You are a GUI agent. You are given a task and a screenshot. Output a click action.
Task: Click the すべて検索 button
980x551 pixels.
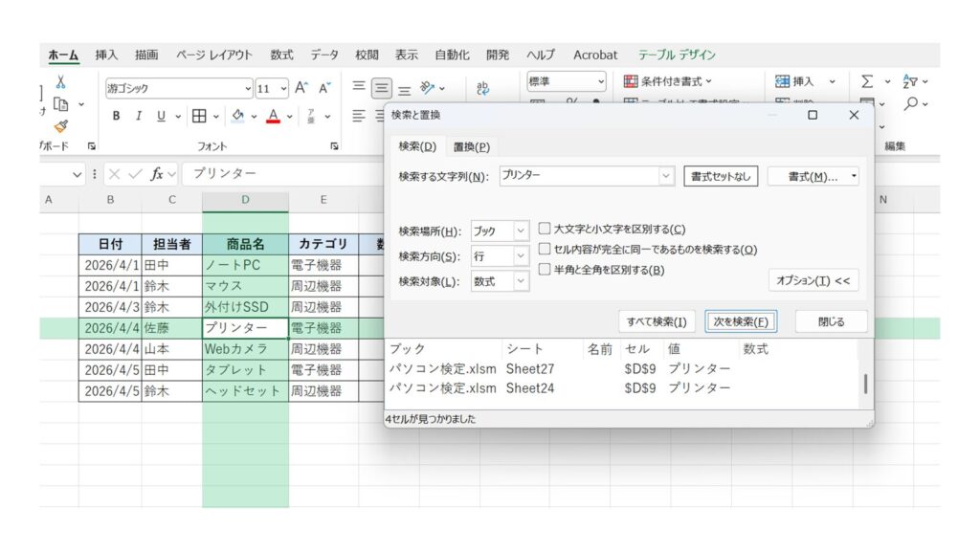pyautogui.click(x=657, y=321)
